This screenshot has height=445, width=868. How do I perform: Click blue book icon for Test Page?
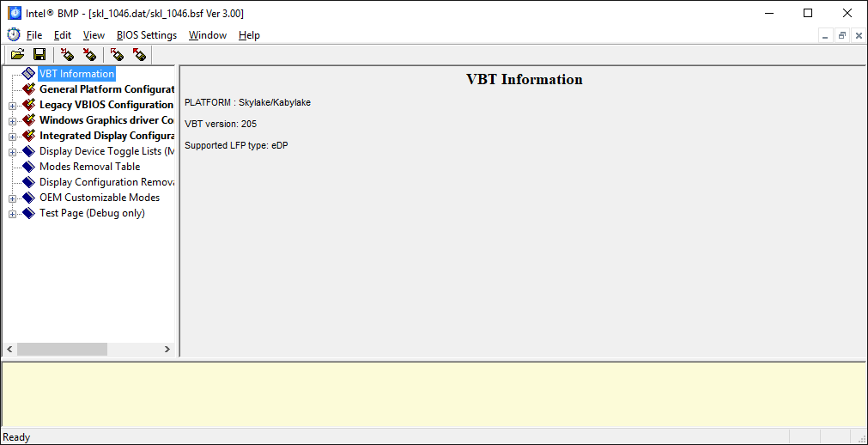pyautogui.click(x=29, y=213)
